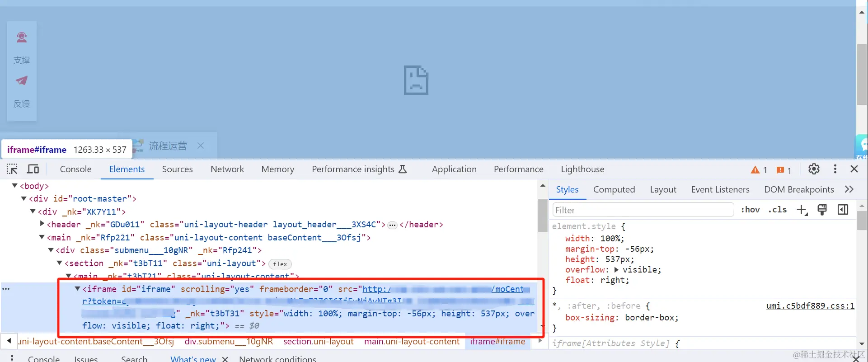The height and width of the screenshot is (362, 868).
Task: Click the flex layout badge
Action: coord(280,264)
